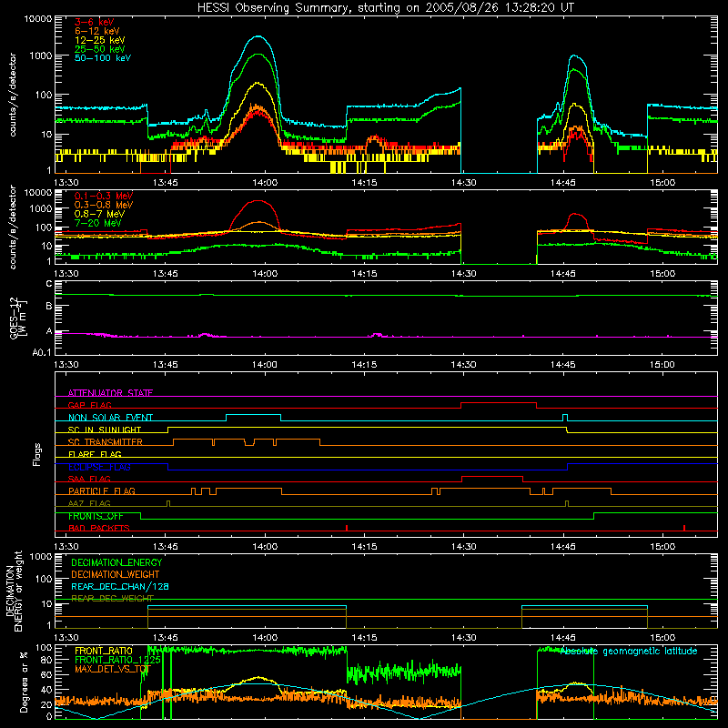The width and height of the screenshot is (728, 728).
Task: Click the Degrees or % axis title
Action: click(24, 682)
